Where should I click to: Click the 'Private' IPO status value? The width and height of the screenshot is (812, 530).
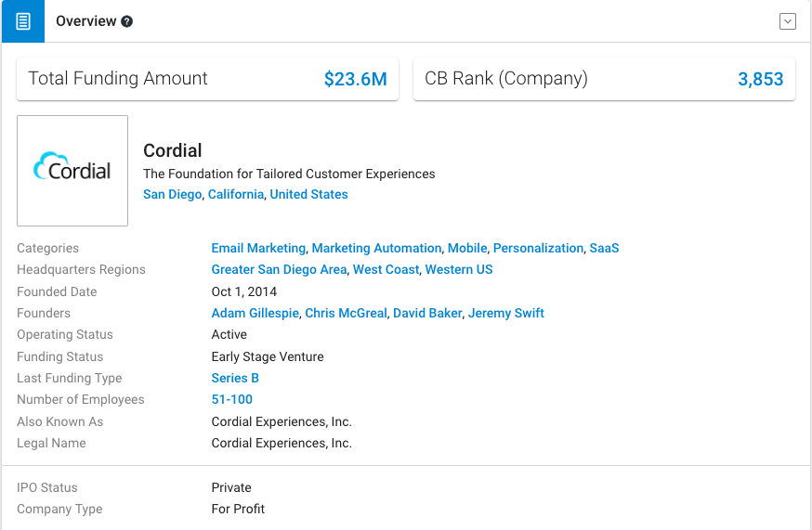[231, 487]
